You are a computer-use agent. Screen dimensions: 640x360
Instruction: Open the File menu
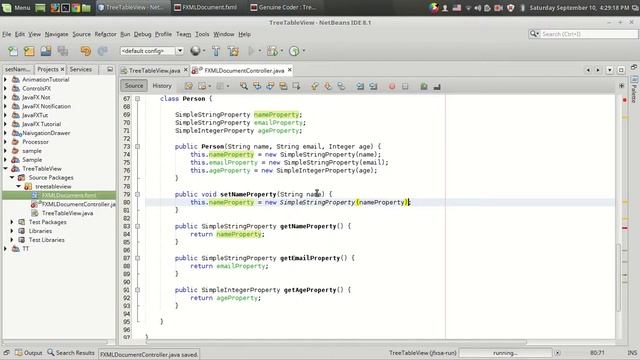7,34
